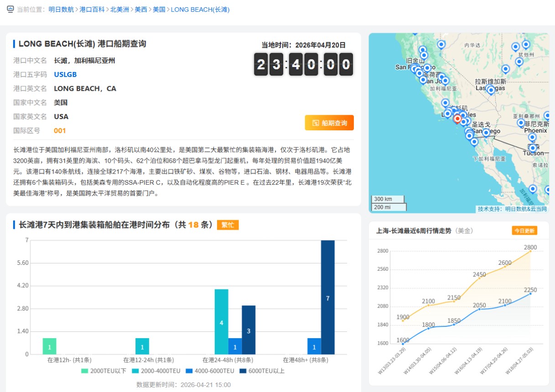The height and width of the screenshot is (392, 555).
Task: Select the tallest bar with value 7
Action: tap(327, 297)
